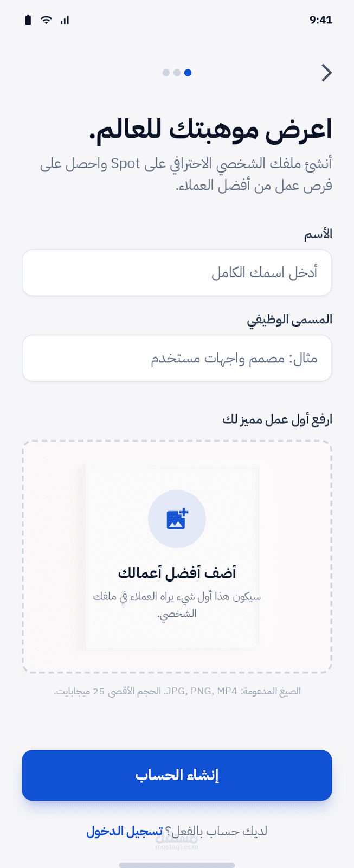The height and width of the screenshot is (868, 354).
Task: Click the الأسم field label
Action: pyautogui.click(x=318, y=234)
